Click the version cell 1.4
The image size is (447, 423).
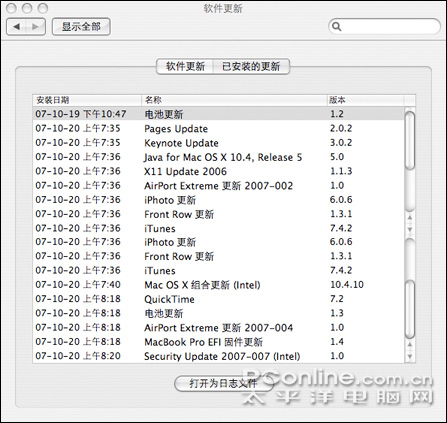[337, 342]
